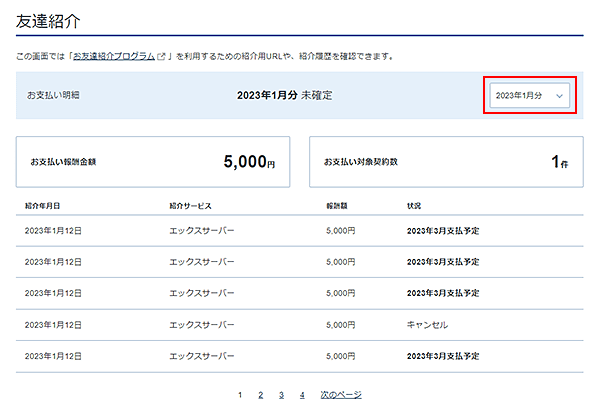The width and height of the screenshot is (600, 418).
Task: Click the お支払い対象契約数 1件 card
Action: click(446, 162)
